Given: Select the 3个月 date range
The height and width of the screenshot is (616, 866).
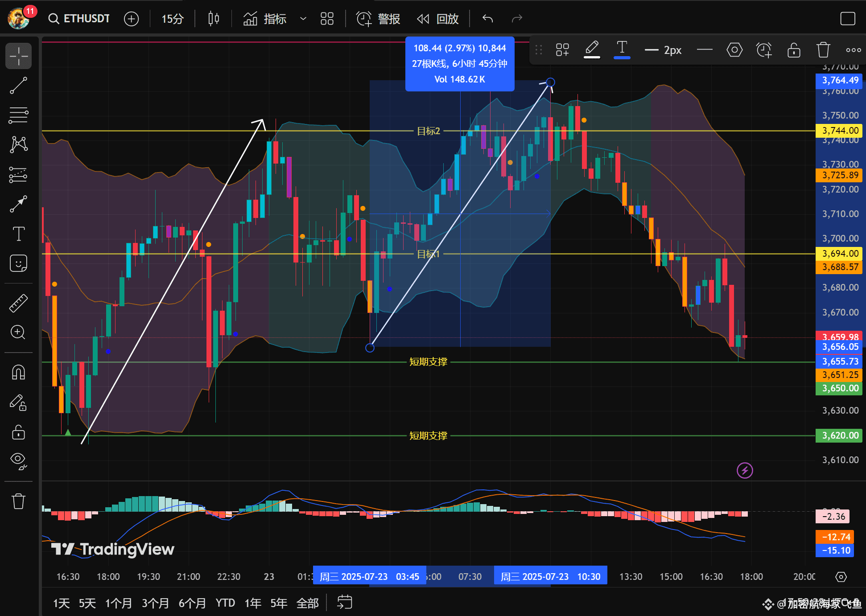Looking at the screenshot, I should [x=156, y=603].
